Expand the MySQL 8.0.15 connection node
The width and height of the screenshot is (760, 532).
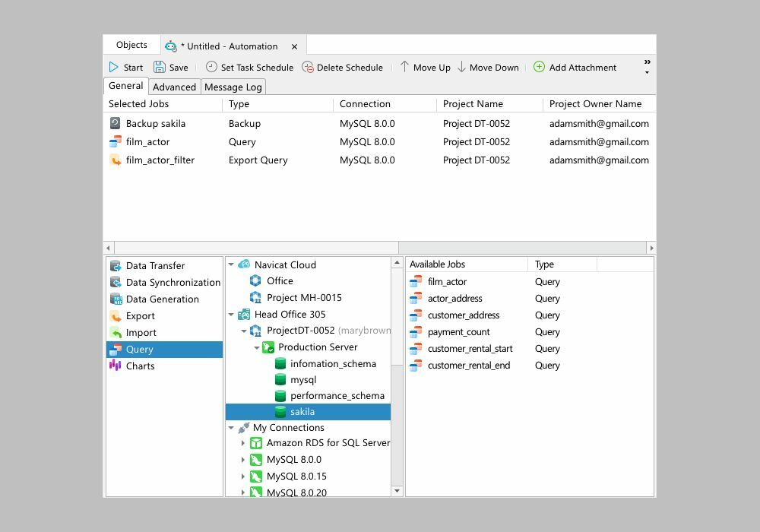(243, 477)
